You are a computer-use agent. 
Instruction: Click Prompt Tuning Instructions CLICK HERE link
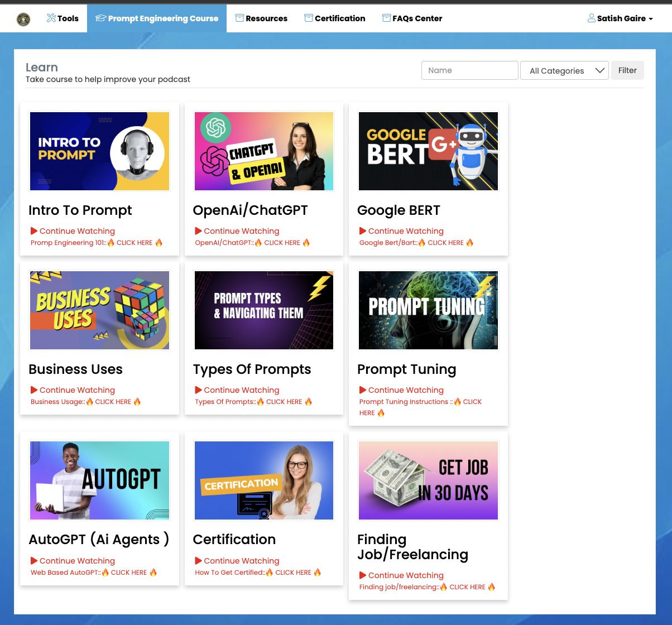[420, 407]
